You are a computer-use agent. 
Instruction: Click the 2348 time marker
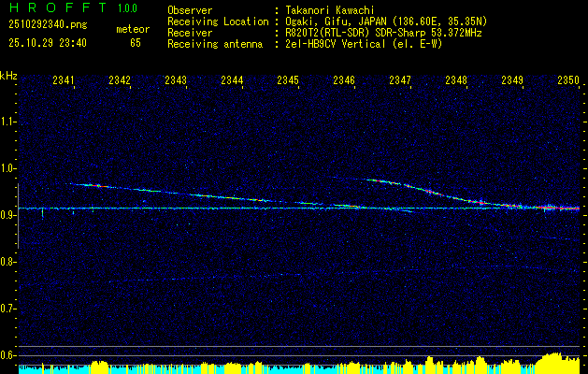[x=456, y=79]
